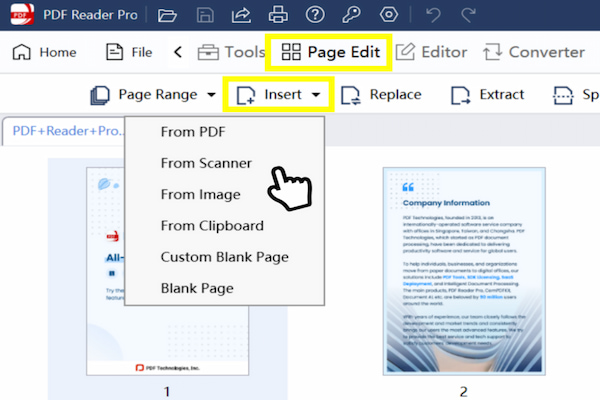
Task: Save document using the floppy disk icon
Action: click(205, 15)
